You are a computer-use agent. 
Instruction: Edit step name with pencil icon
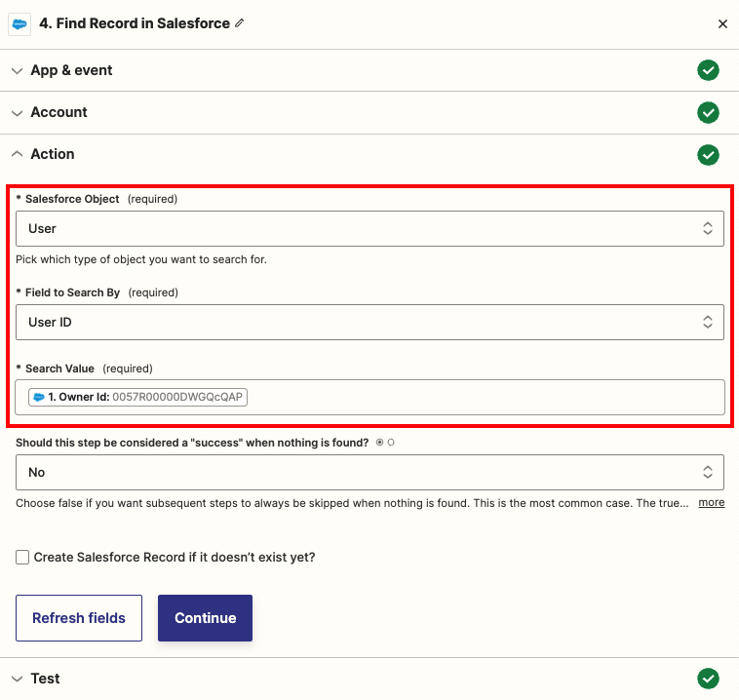click(240, 22)
